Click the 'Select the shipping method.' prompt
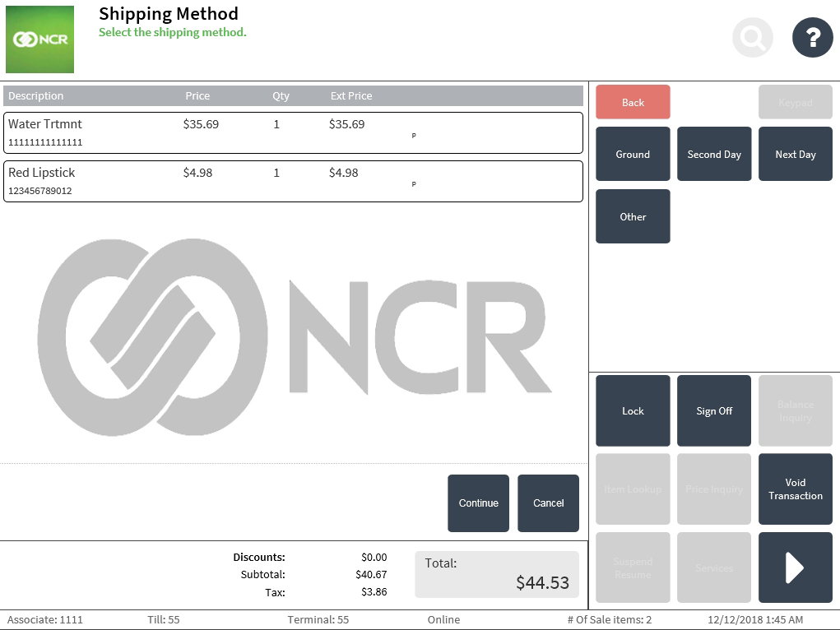840x630 pixels. [173, 32]
